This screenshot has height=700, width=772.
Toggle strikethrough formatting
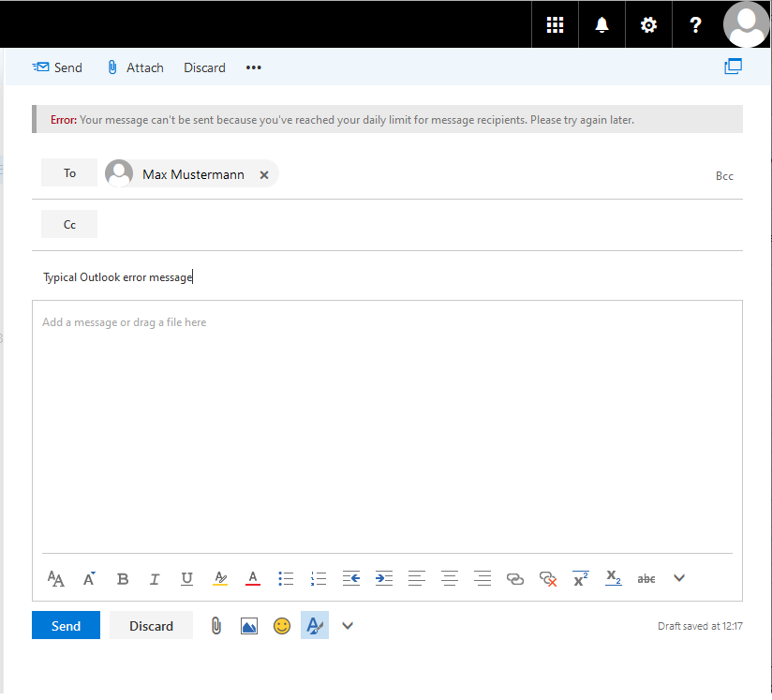pyautogui.click(x=646, y=578)
